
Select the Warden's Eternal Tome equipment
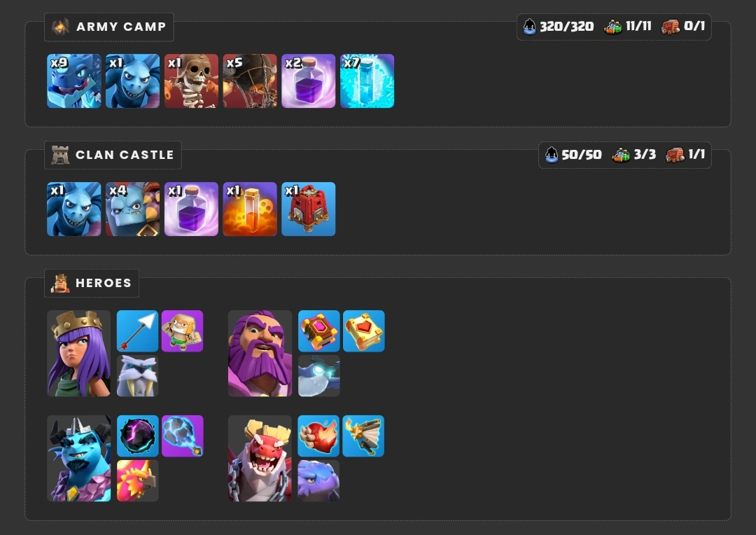[318, 331]
